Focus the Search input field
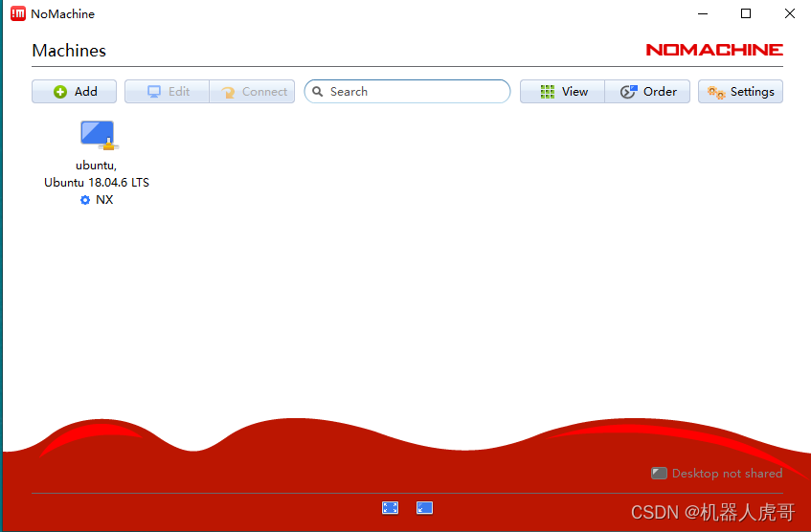The height and width of the screenshot is (532, 811). tap(407, 92)
